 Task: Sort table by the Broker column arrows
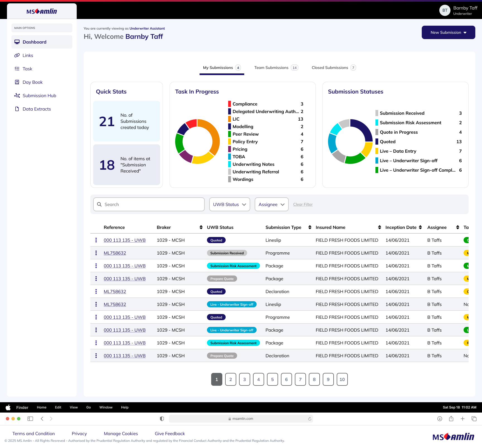201,227
